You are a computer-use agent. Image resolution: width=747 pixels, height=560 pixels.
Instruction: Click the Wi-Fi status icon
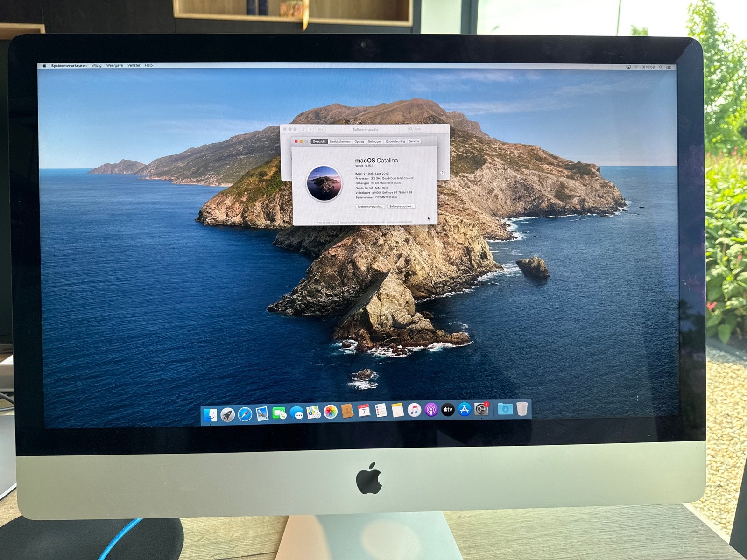636,67
